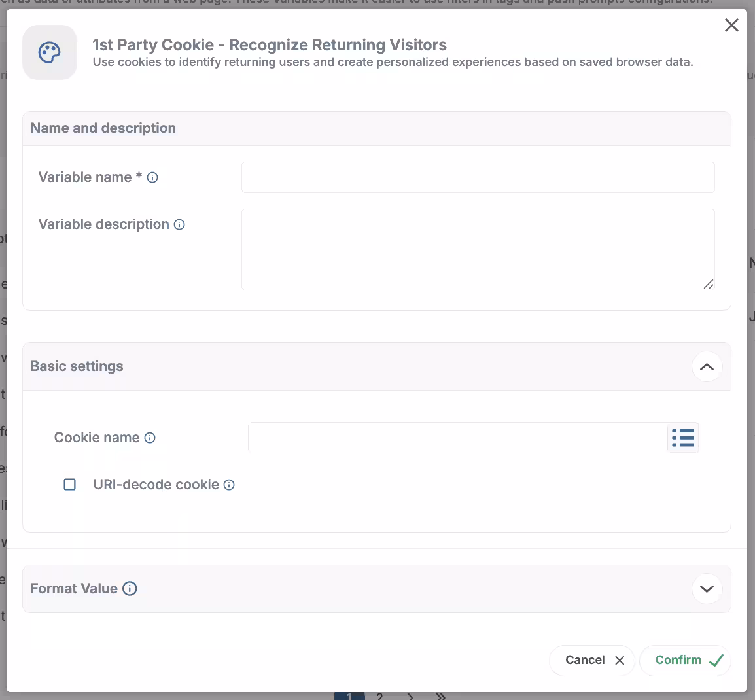Screen dimensions: 755x700
Task: Expand the Format Value section chevron
Action: (x=707, y=589)
